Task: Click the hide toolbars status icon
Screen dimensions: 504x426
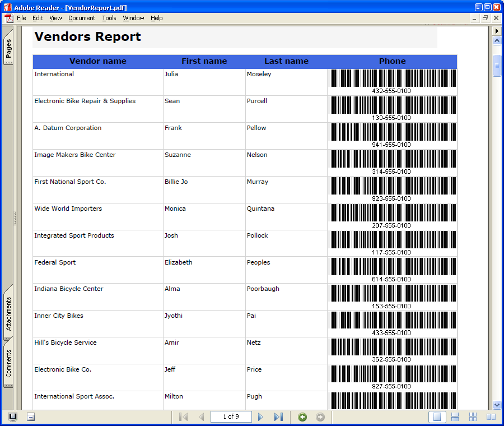Action: pos(31,417)
